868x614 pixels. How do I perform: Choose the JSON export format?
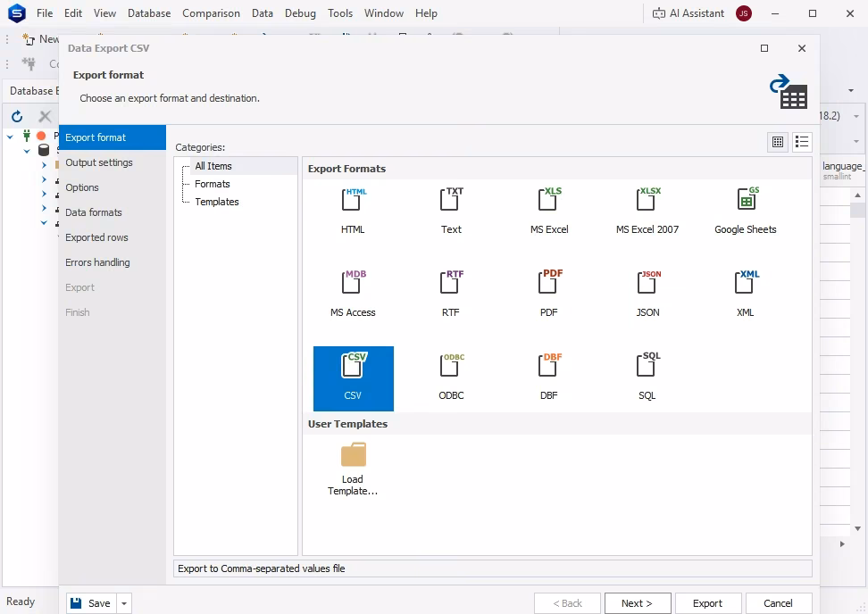point(647,295)
